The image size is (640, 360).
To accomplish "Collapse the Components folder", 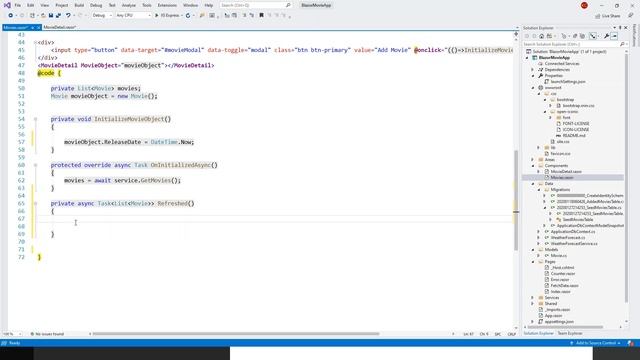I will click(x=533, y=166).
